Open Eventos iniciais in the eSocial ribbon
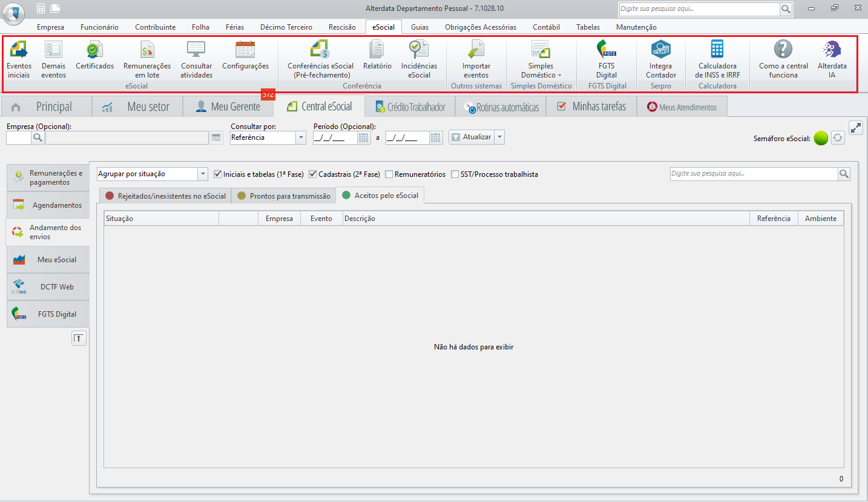Viewport: 868px width, 502px height. (x=19, y=59)
